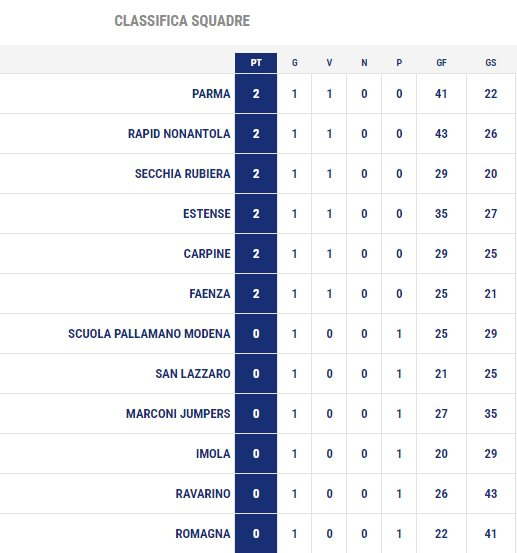Click the GF column header
Viewport: 517px width, 553px height.
442,63
